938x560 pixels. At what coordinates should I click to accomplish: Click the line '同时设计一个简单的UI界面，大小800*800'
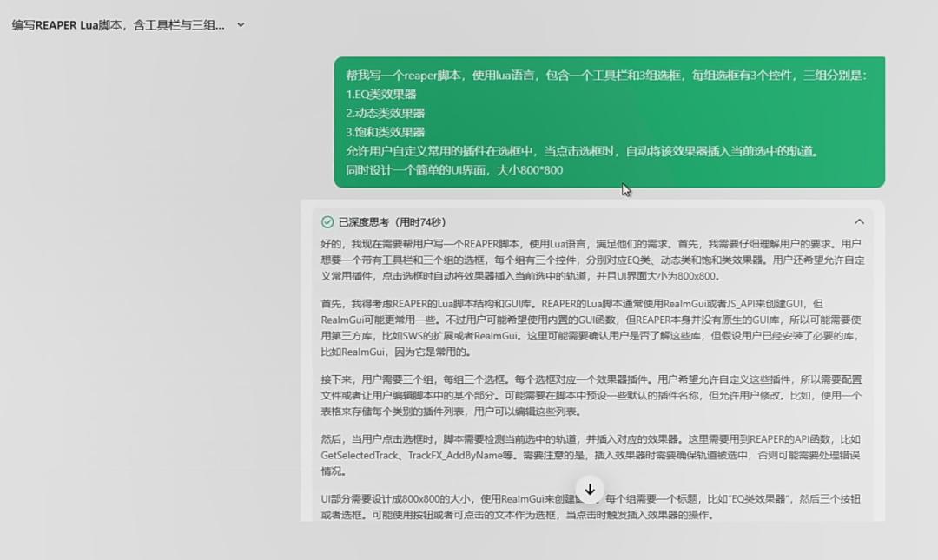pos(454,170)
